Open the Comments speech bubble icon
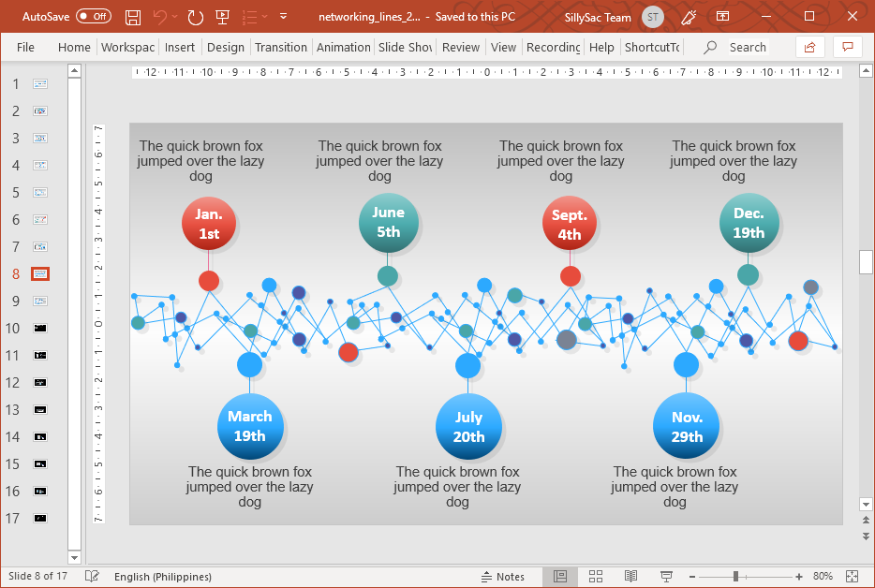The width and height of the screenshot is (875, 588). click(848, 47)
